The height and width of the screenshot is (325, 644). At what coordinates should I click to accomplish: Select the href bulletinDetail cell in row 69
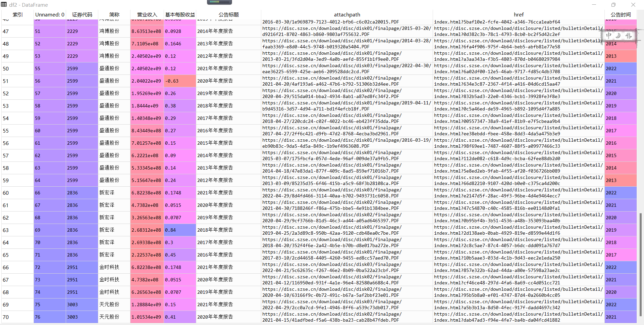tap(519, 305)
